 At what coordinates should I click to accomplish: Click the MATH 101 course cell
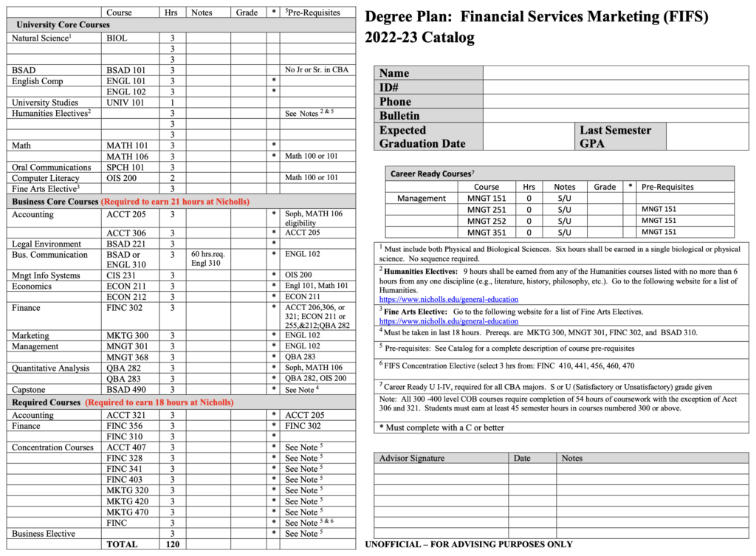point(130,145)
